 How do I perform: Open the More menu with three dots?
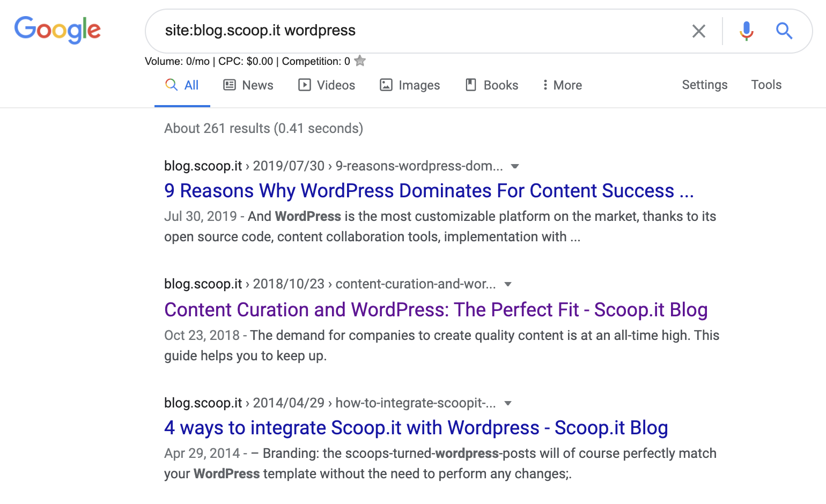(545, 85)
